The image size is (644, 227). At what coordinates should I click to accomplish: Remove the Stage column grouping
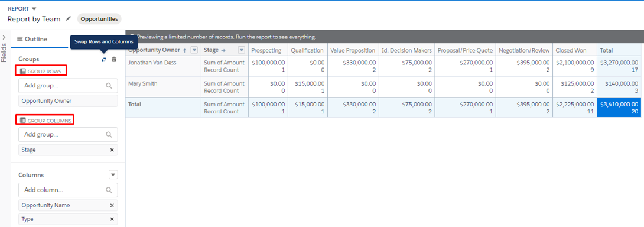coord(112,150)
